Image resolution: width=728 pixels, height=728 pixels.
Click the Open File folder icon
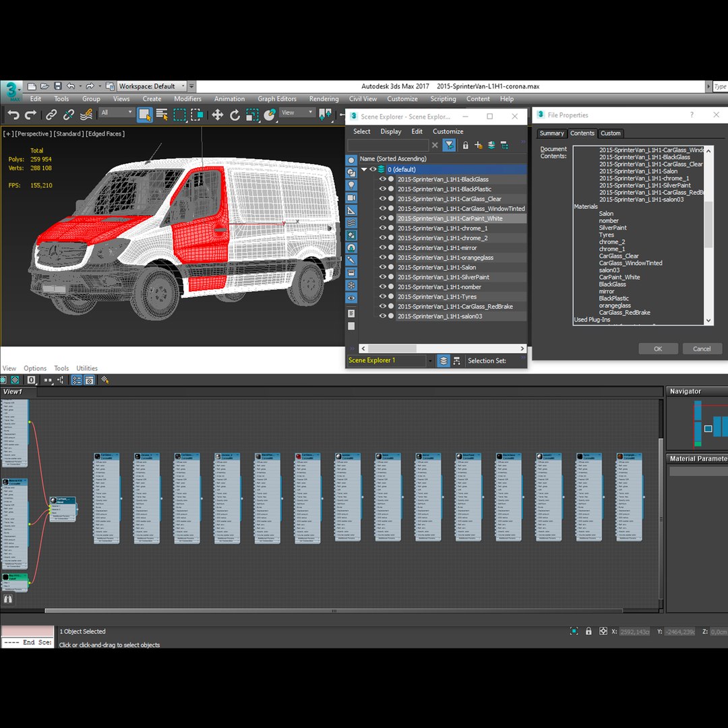44,86
